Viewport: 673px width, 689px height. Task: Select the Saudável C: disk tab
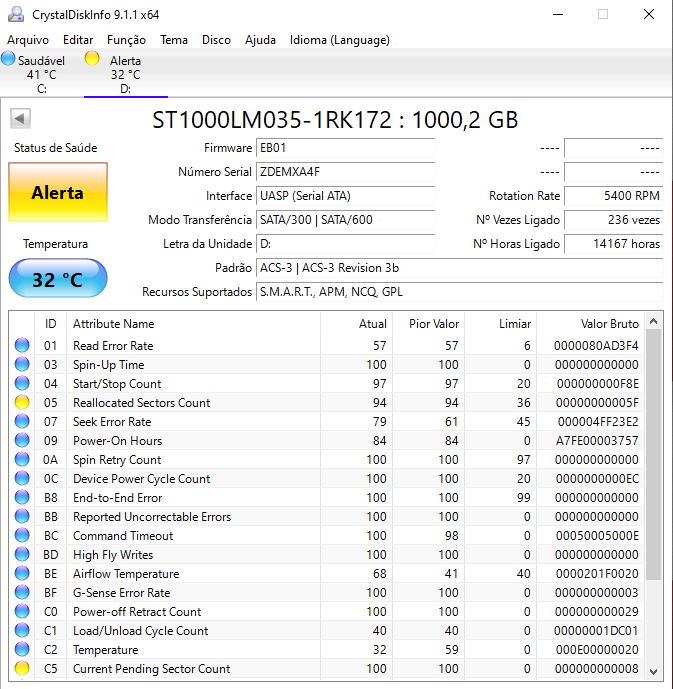click(x=41, y=74)
